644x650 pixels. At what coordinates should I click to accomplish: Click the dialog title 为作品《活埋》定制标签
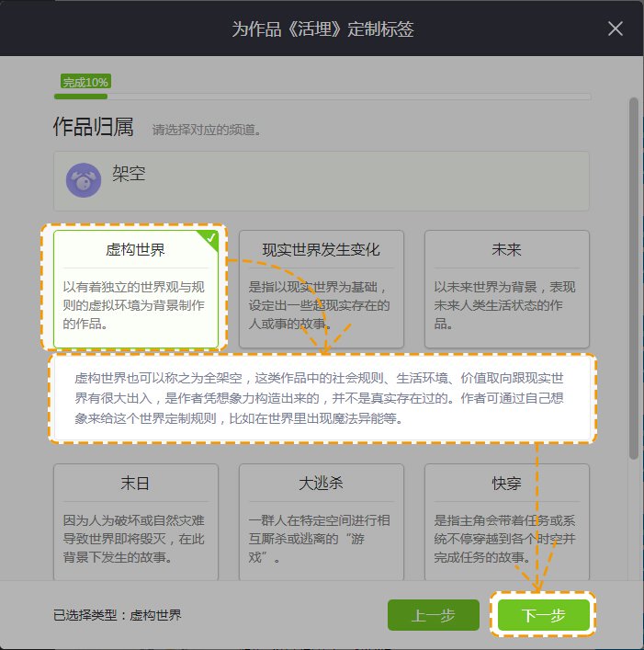tap(322, 29)
